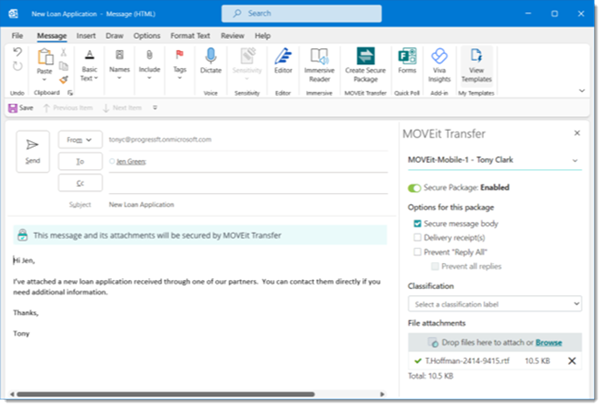Enable Delivery receipt(s) checkbox
The width and height of the screenshot is (602, 407).
(417, 238)
